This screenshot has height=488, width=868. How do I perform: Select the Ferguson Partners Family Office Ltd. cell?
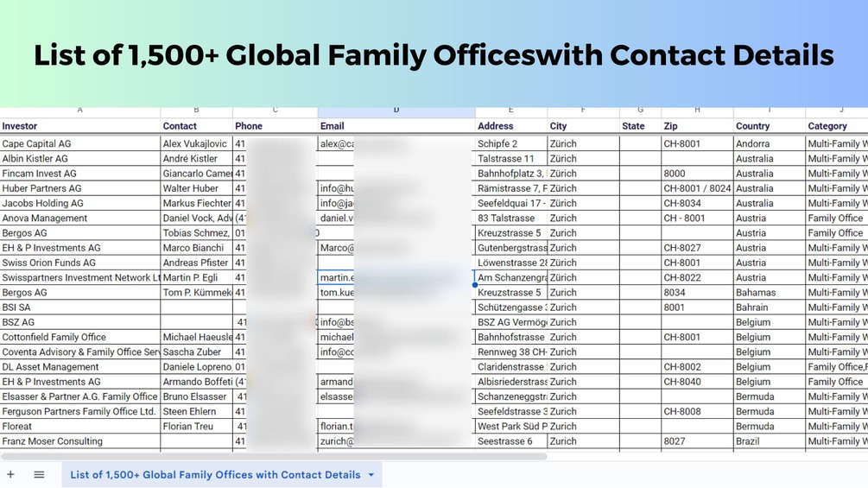tap(80, 412)
